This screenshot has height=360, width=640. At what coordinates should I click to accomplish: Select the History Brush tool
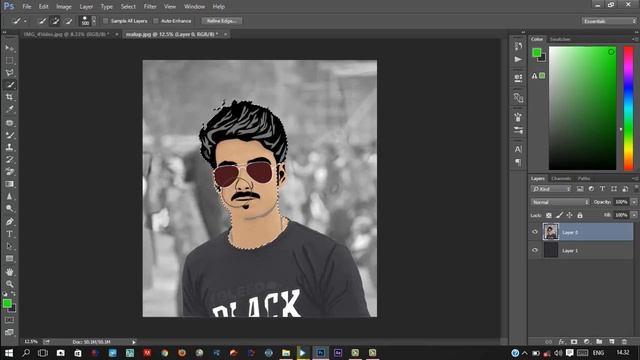9,160
